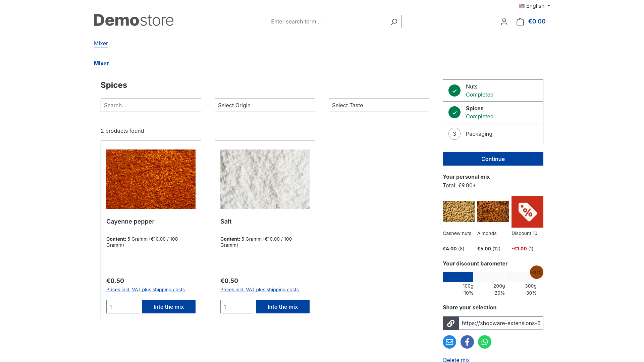Click the cart total €0.00

click(537, 21)
